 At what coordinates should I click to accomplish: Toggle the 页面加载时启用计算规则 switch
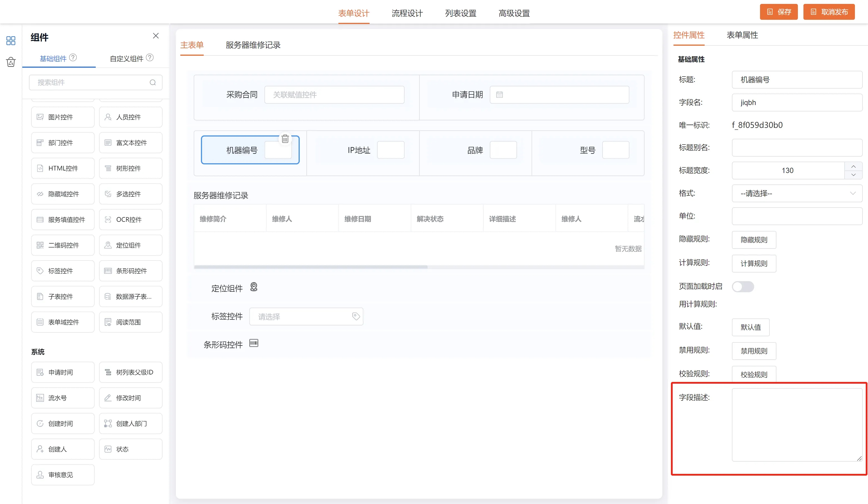click(742, 286)
